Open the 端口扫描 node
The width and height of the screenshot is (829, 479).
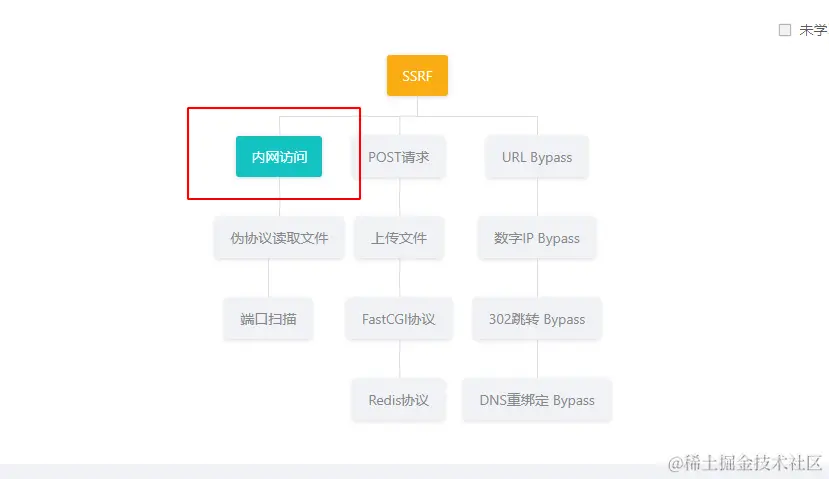(268, 319)
